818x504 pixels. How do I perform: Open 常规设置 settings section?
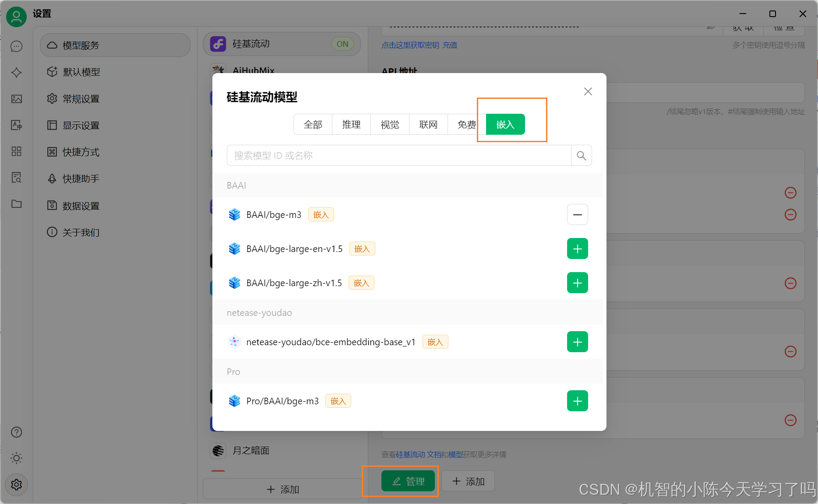coord(115,99)
